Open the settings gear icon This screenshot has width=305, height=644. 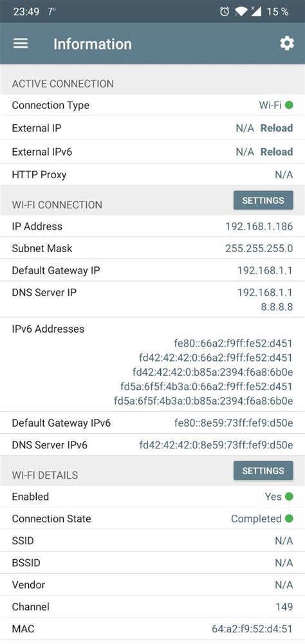[287, 44]
